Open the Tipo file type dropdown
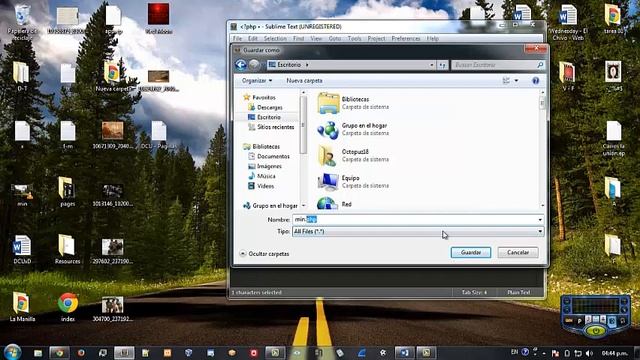The image size is (640, 360). [x=418, y=231]
